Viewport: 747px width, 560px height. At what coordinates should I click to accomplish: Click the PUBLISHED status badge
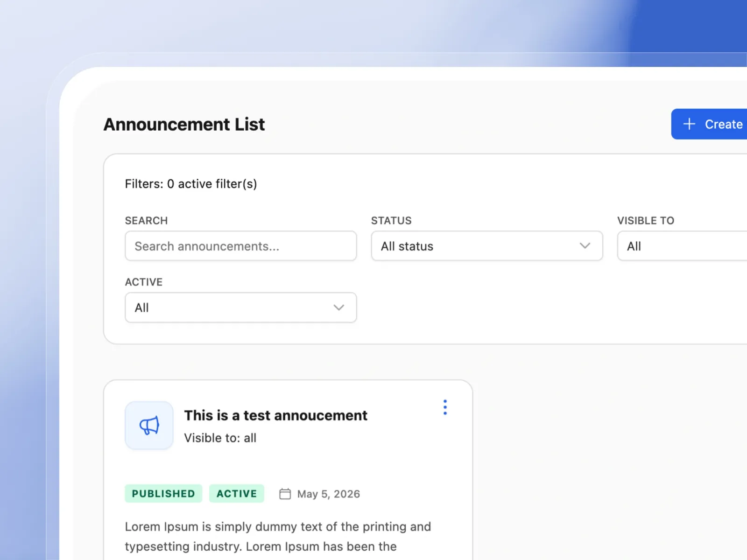[x=163, y=494]
